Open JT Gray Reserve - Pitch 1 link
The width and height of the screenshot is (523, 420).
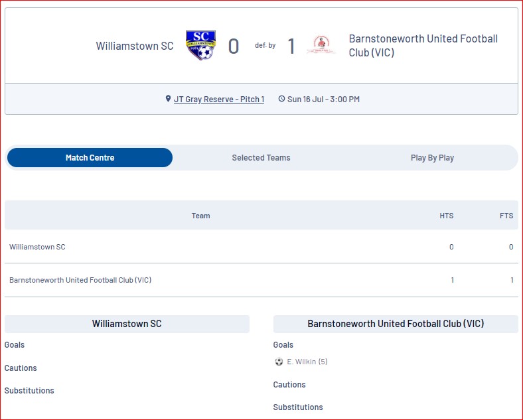pos(219,99)
